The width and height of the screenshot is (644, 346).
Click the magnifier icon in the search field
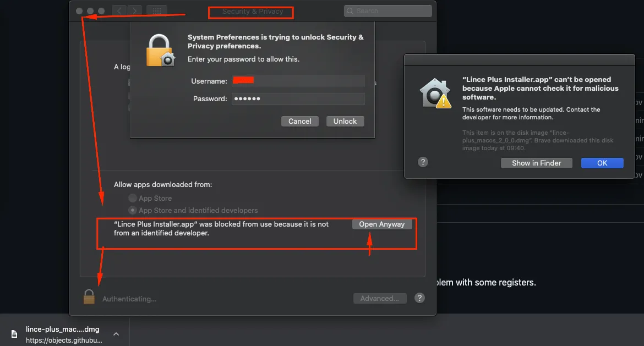[350, 11]
